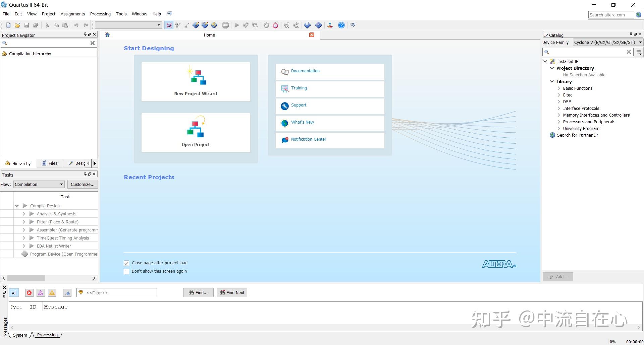Click the Open Project tile
644x345 pixels.
pos(196,133)
